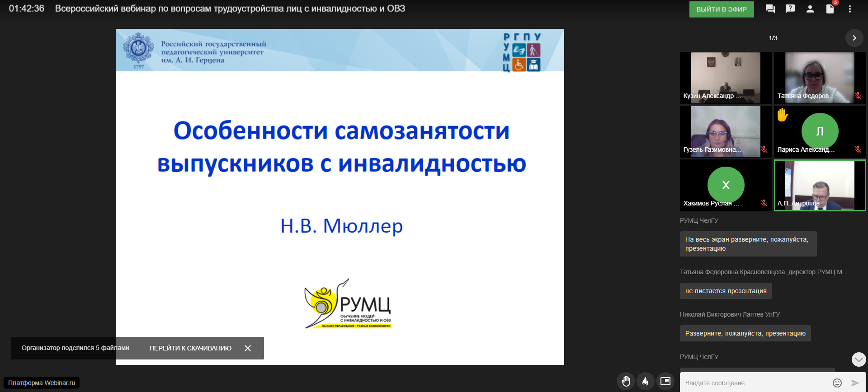Screen dimensions: 868x392
Task: Open the three-dot more options menu
Action: pos(850,9)
